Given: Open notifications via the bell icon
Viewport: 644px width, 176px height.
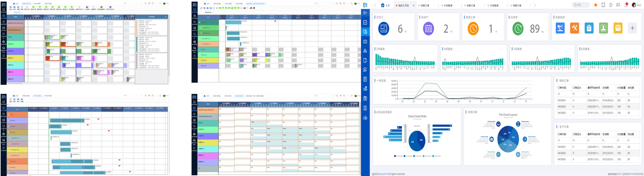Looking at the screenshot, I should (x=626, y=5).
